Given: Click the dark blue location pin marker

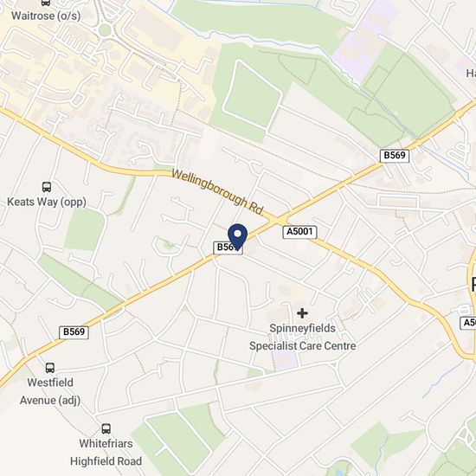Looking at the screenshot, I should pyautogui.click(x=237, y=237).
